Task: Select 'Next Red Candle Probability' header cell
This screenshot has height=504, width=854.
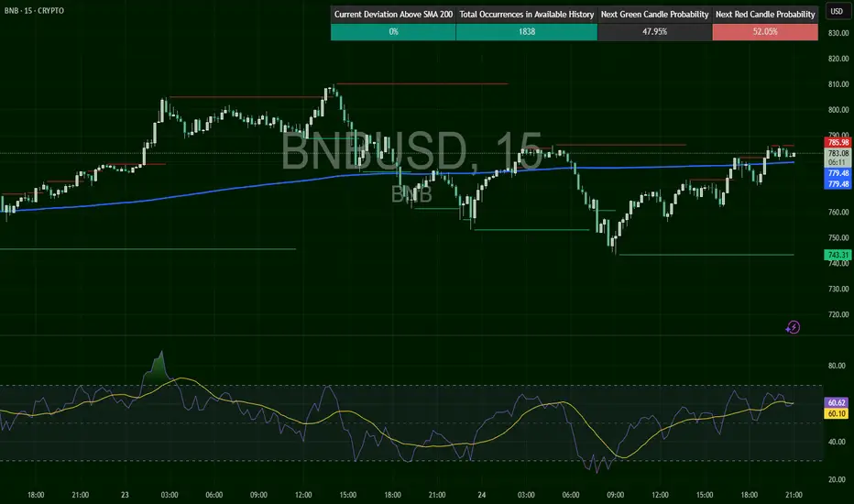Action: (x=765, y=14)
